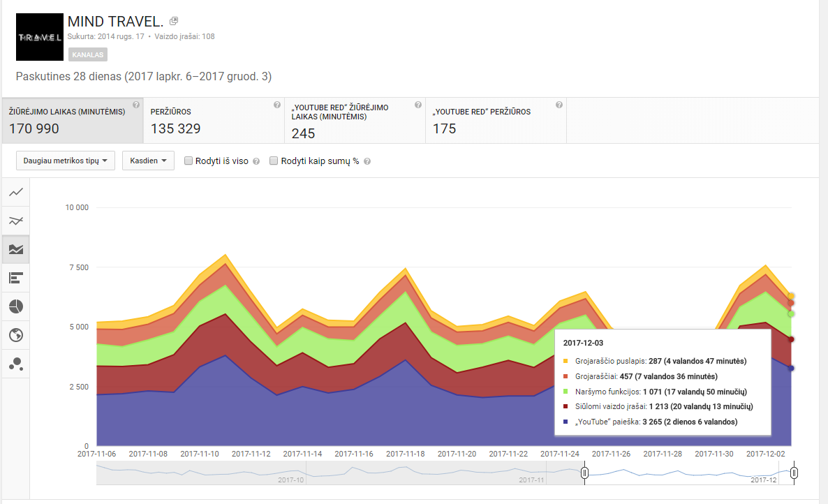828x504 pixels.
Task: Switch to the pie chart icon
Action: 16,306
